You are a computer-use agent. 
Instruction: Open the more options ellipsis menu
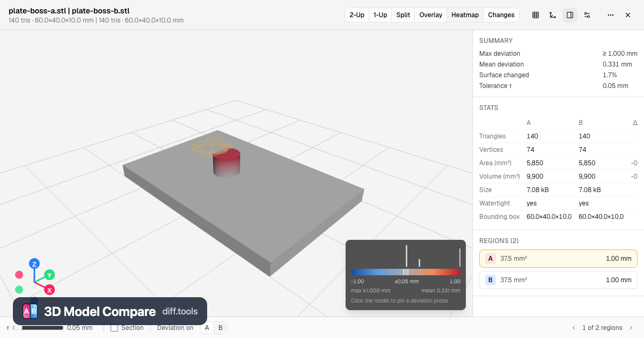611,15
